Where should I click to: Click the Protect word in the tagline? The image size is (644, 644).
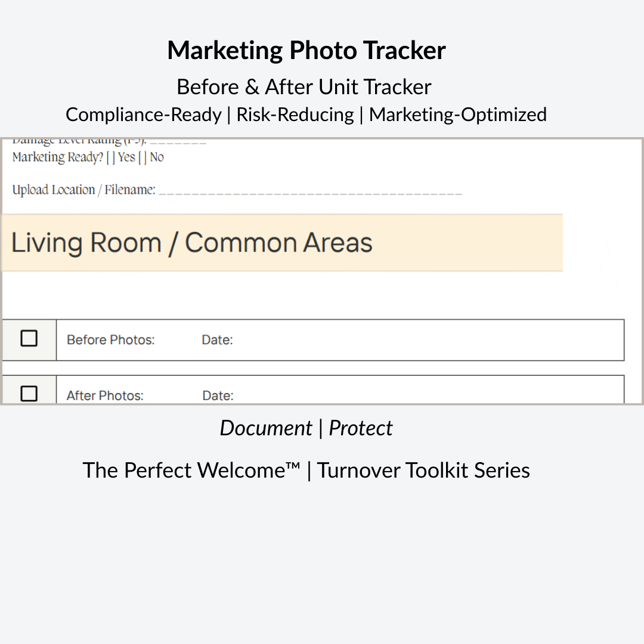pos(361,428)
